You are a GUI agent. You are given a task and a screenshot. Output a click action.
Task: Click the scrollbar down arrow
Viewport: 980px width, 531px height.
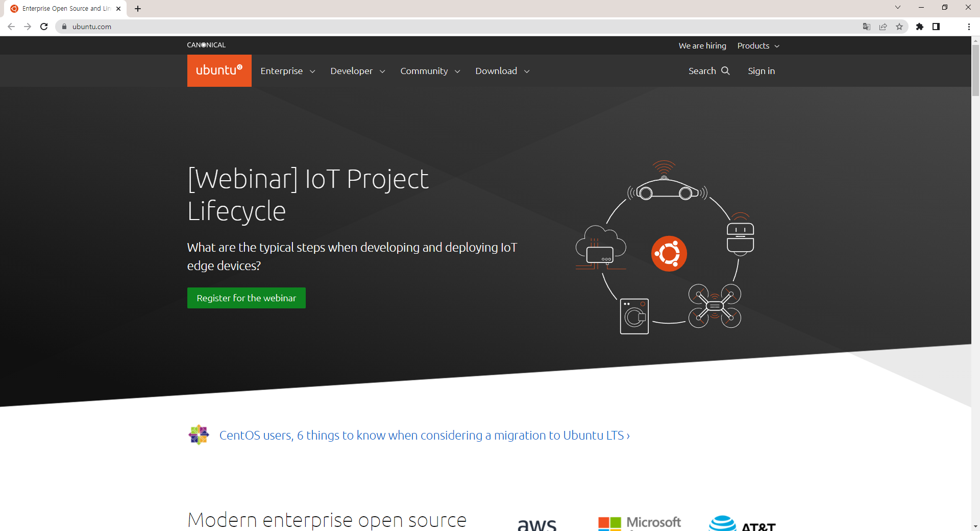[975, 526]
